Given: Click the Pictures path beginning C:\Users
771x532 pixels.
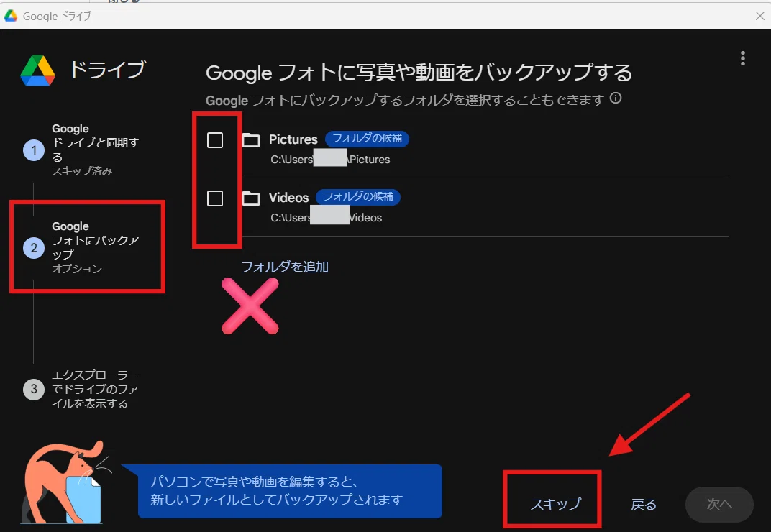Looking at the screenshot, I should click(330, 160).
